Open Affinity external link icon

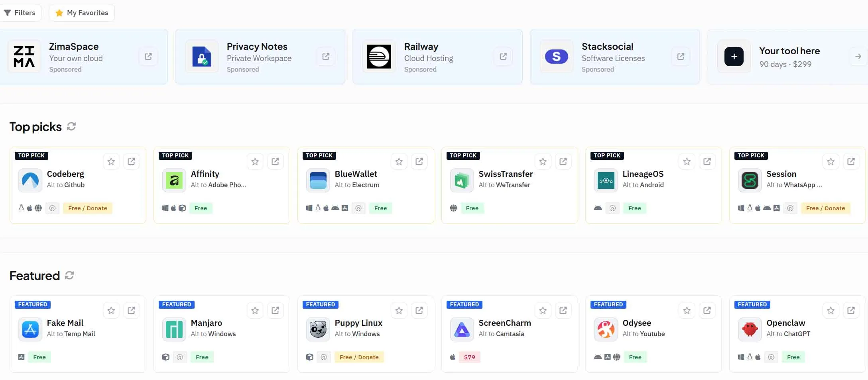(275, 161)
